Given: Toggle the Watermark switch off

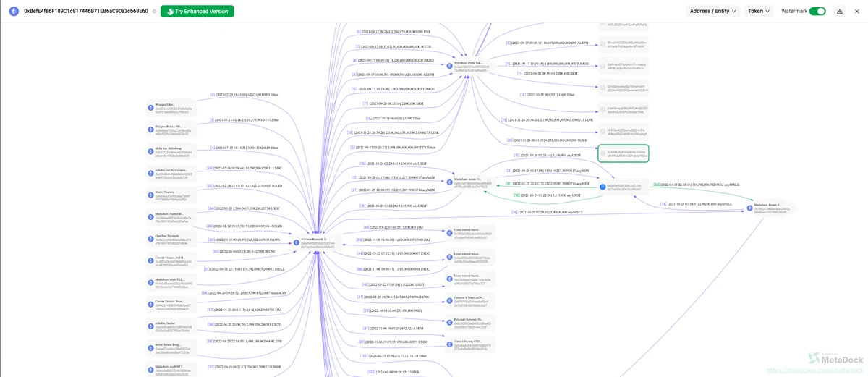Looking at the screenshot, I should [817, 12].
